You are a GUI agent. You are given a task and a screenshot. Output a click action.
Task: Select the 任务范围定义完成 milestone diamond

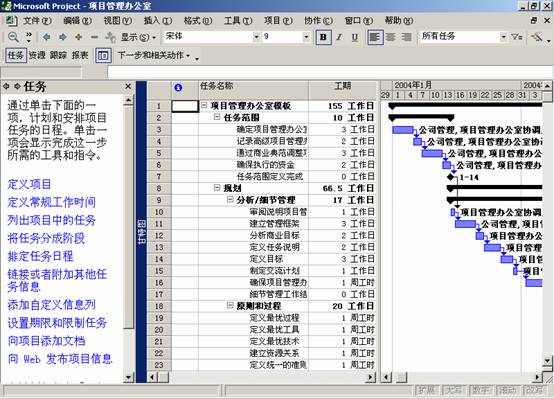click(450, 177)
